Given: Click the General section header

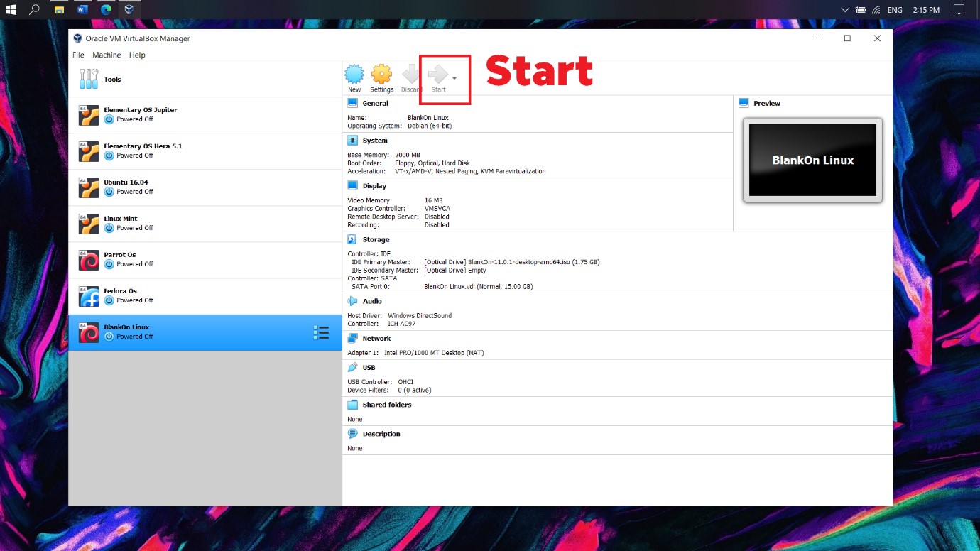Looking at the screenshot, I should tap(375, 104).
